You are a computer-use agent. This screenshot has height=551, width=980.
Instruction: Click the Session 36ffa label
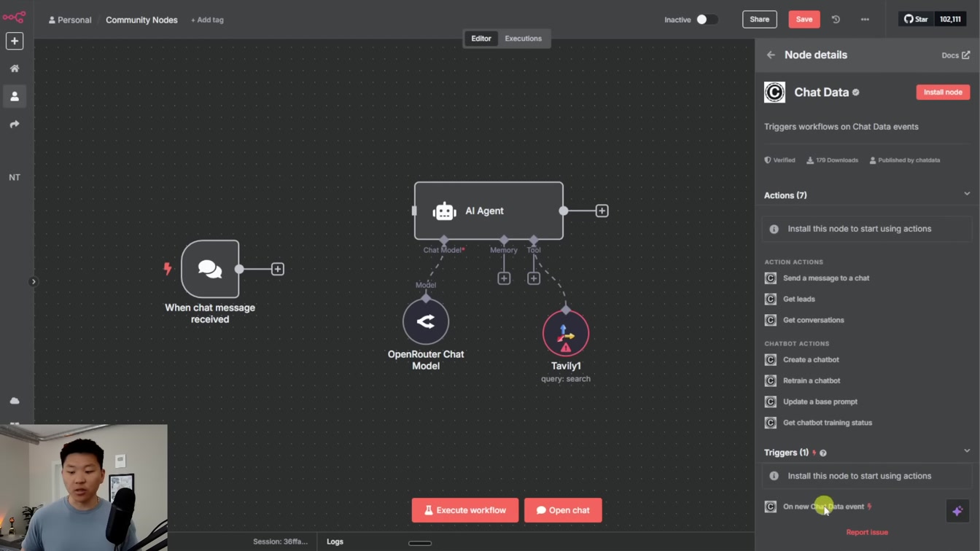280,542
